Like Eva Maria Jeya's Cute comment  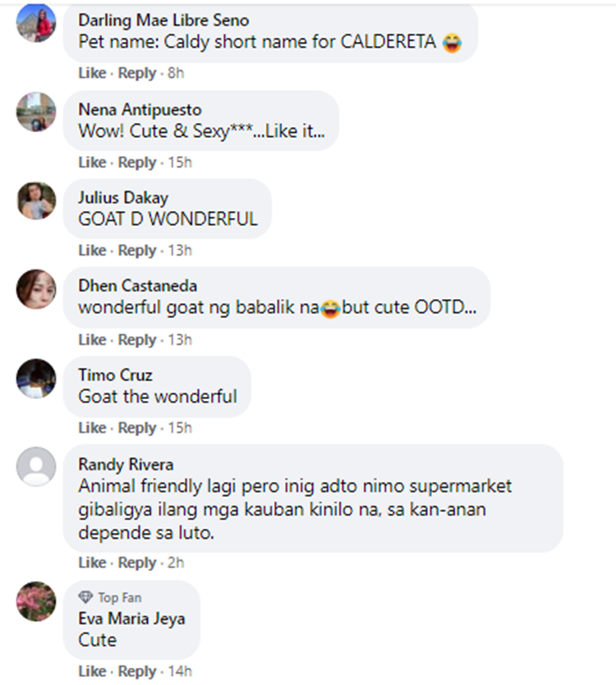point(92,671)
